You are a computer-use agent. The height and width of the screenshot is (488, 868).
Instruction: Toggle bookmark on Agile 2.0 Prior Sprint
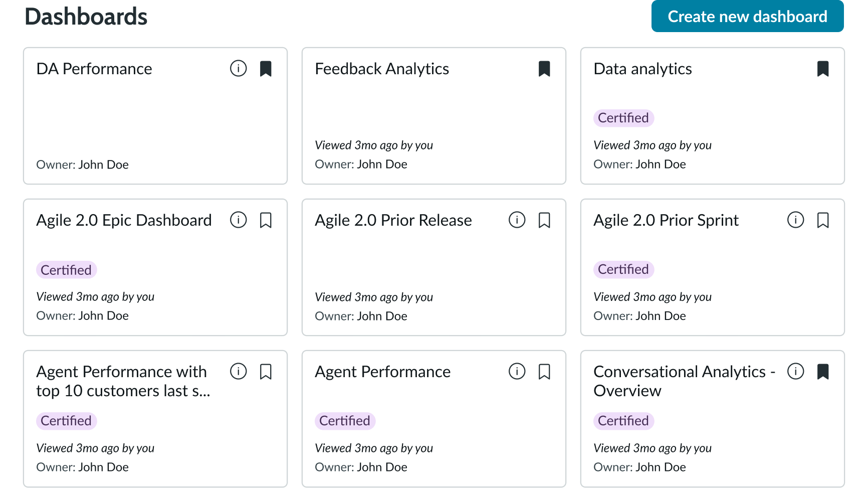(823, 220)
